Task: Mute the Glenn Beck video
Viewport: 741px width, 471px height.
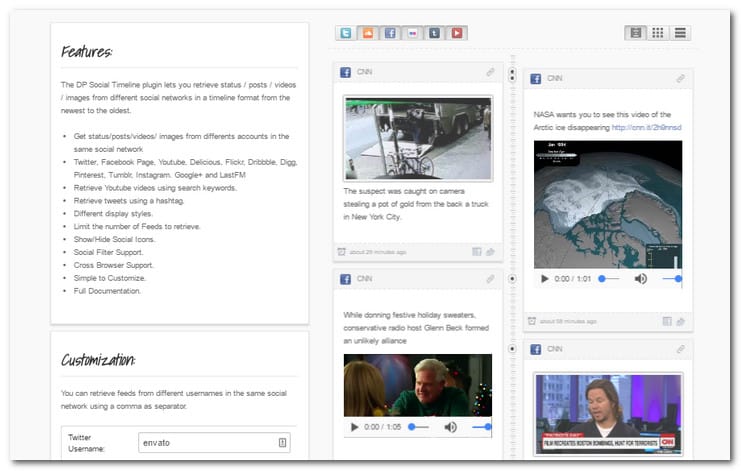Action: pyautogui.click(x=450, y=427)
